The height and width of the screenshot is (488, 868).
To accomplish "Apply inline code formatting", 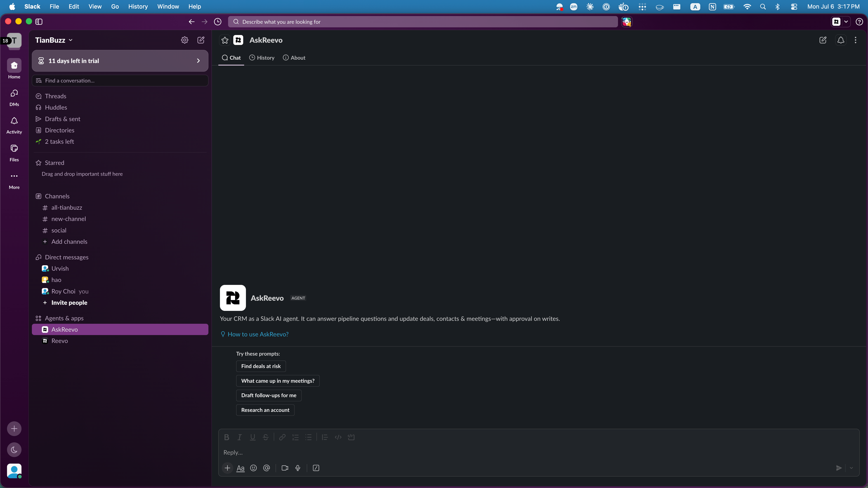I will tap(338, 437).
